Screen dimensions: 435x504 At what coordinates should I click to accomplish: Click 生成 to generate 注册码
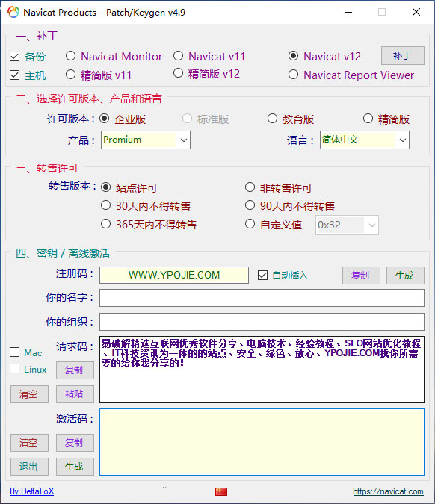405,276
